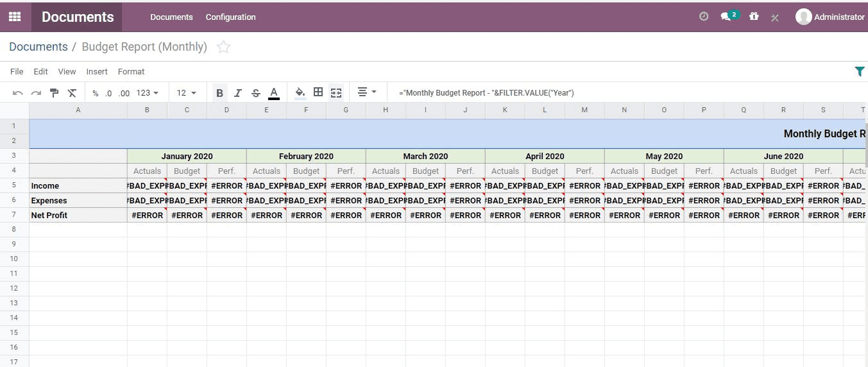This screenshot has width=868, height=367.
Task: Select the Budget Report (Monthly) title text
Action: click(144, 47)
